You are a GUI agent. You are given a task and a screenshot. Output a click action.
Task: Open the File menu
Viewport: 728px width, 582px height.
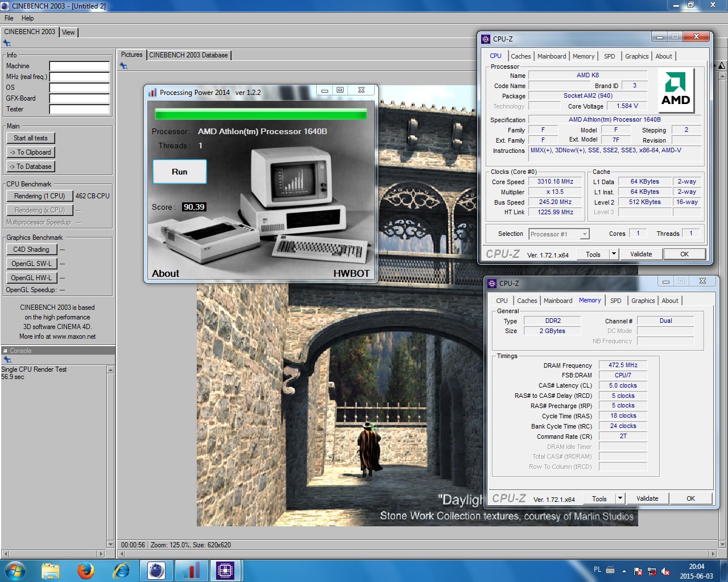click(9, 18)
